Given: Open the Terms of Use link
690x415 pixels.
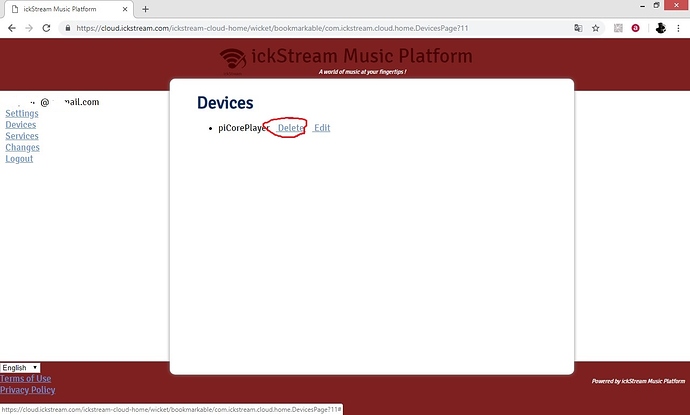Looking at the screenshot, I should point(26,378).
